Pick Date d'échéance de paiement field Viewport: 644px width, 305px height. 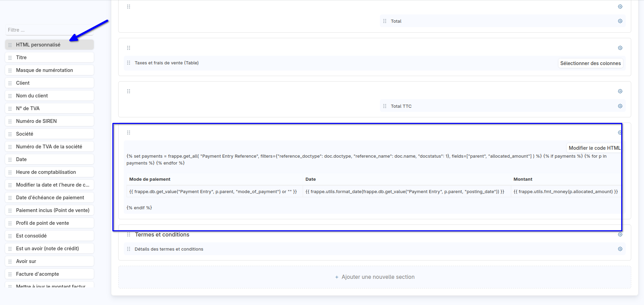[x=49, y=198]
